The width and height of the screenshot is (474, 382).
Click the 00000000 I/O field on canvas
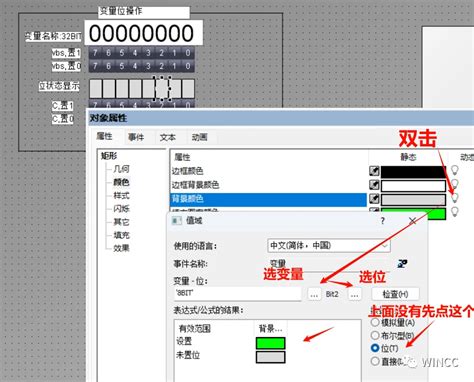pos(143,33)
